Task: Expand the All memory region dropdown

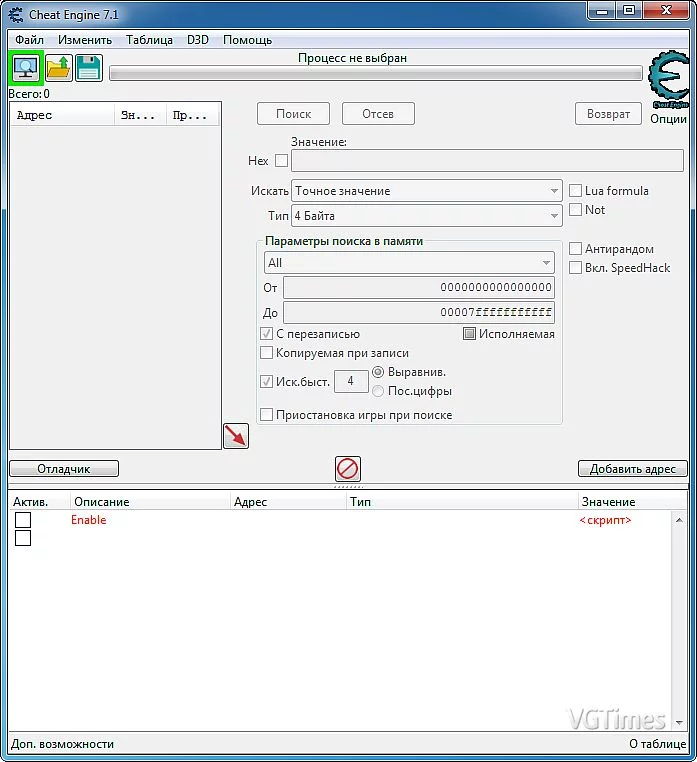Action: pos(409,263)
